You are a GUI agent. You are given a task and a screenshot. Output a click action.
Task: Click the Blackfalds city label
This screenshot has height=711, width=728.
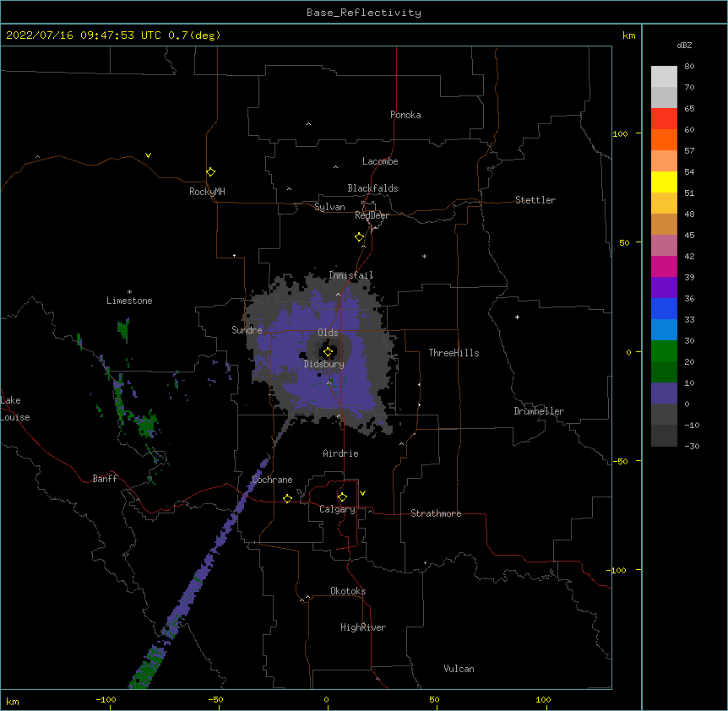tap(372, 188)
